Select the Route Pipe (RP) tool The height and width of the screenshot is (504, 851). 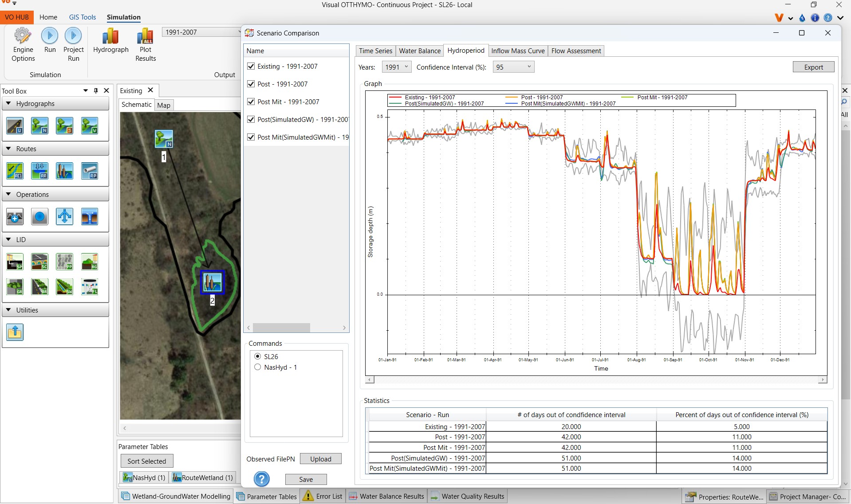pos(89,171)
